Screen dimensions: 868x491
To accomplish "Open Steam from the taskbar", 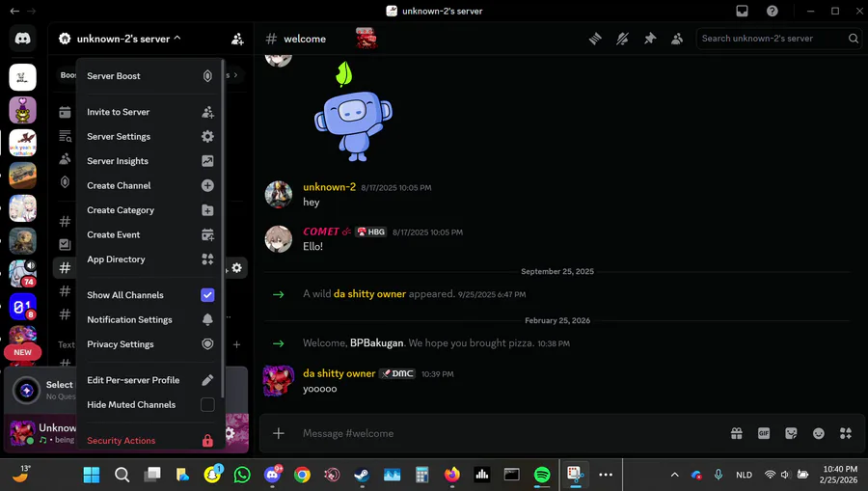I will (362, 475).
